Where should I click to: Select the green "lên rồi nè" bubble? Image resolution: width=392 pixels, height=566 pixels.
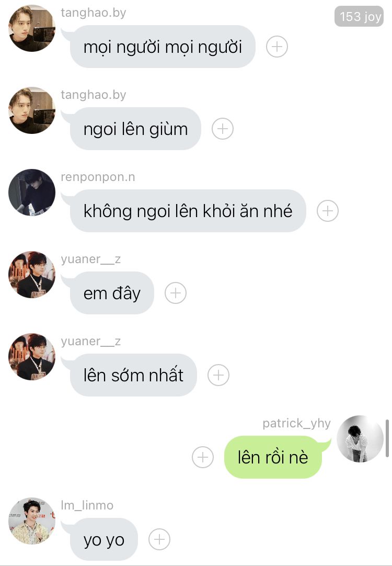click(x=273, y=457)
